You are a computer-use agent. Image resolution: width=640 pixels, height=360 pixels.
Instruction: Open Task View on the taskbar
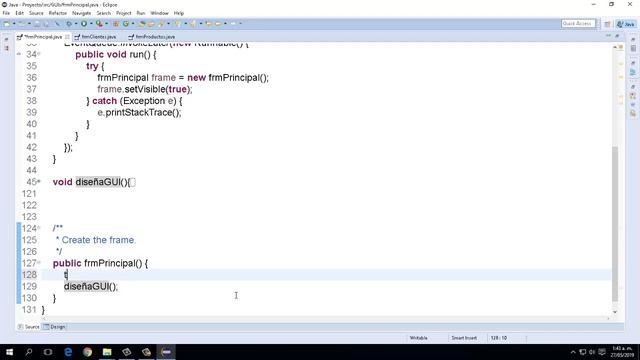pyautogui.click(x=48, y=352)
